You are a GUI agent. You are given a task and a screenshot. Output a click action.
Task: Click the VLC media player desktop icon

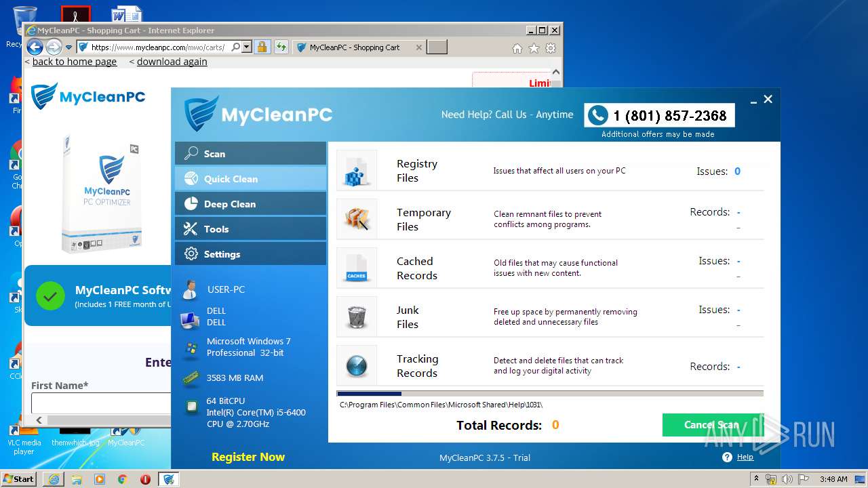click(24, 441)
